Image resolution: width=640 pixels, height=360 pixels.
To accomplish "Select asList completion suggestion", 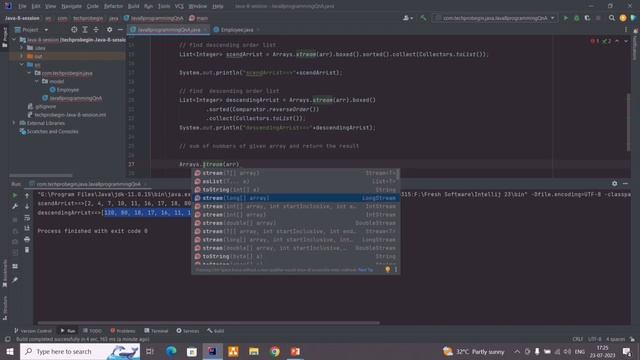I will coord(296,181).
